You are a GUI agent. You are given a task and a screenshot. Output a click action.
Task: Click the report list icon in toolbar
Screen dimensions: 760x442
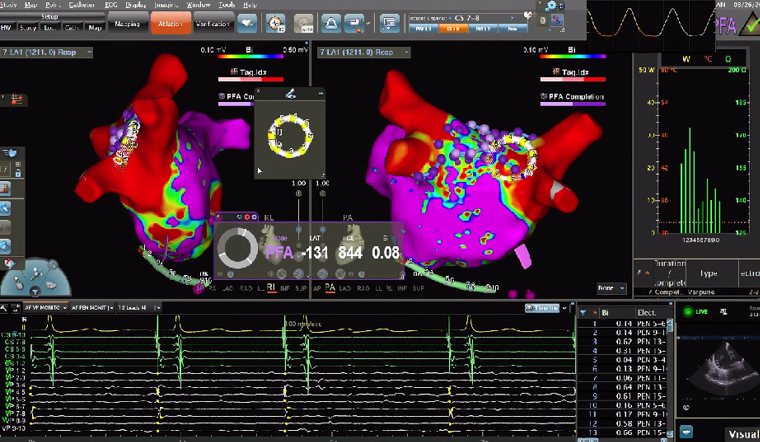[x=389, y=22]
